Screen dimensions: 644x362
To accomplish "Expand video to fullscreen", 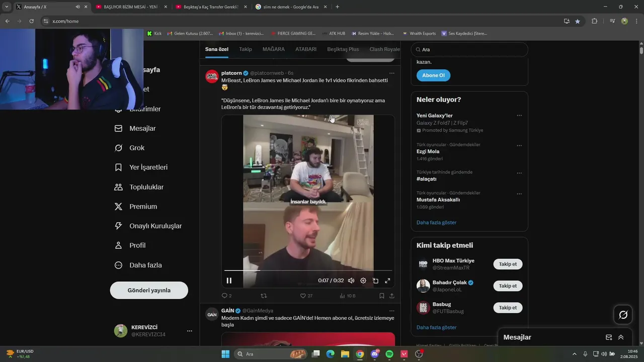I will pos(387,281).
